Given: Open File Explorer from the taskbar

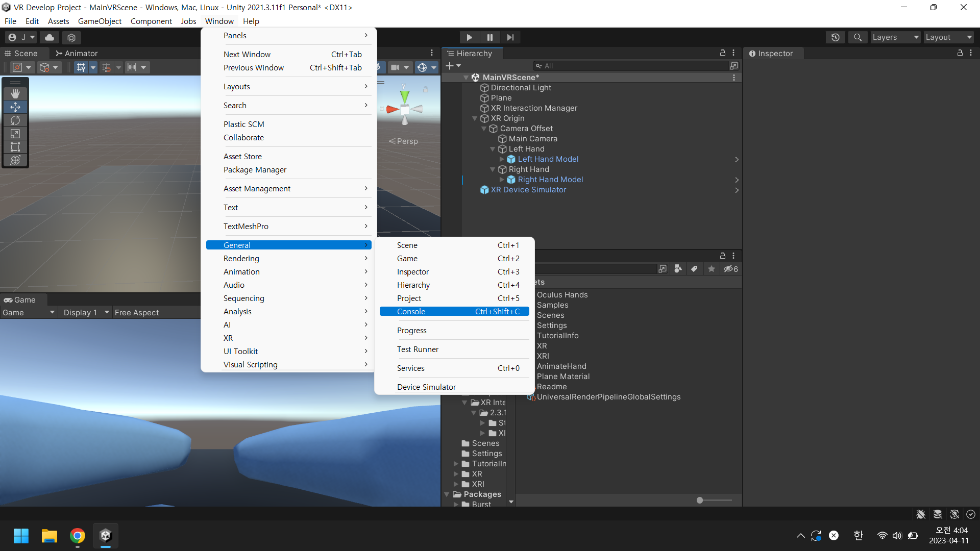Looking at the screenshot, I should pos(50,536).
